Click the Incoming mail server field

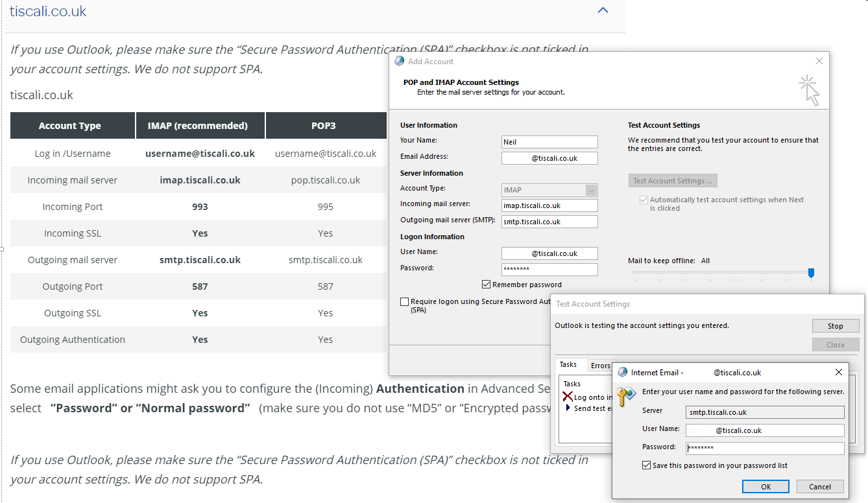click(549, 205)
